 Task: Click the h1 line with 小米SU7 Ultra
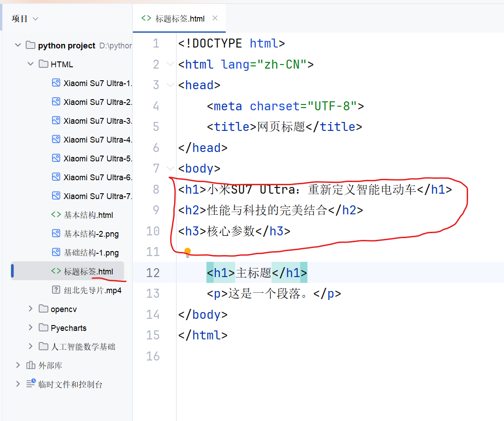tap(315, 190)
